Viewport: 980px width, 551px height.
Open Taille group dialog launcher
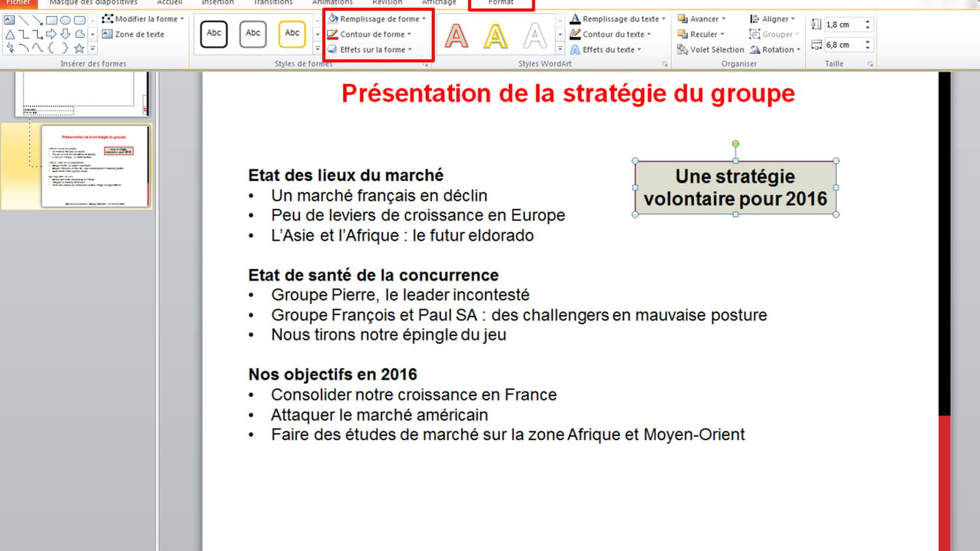click(x=870, y=64)
